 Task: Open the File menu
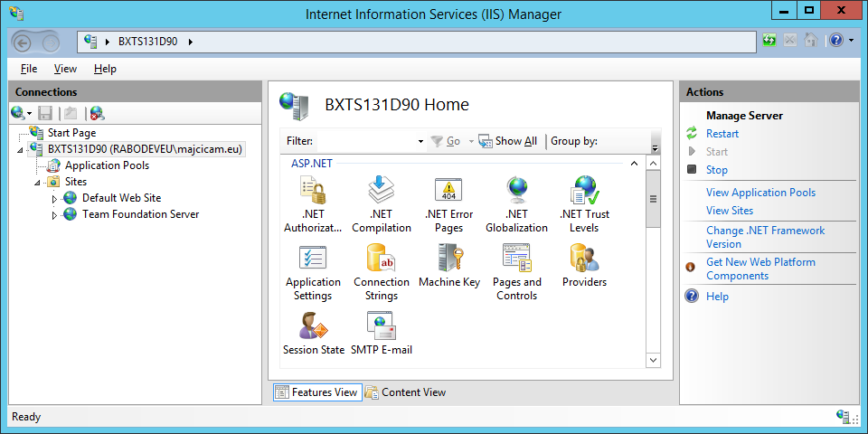click(29, 69)
